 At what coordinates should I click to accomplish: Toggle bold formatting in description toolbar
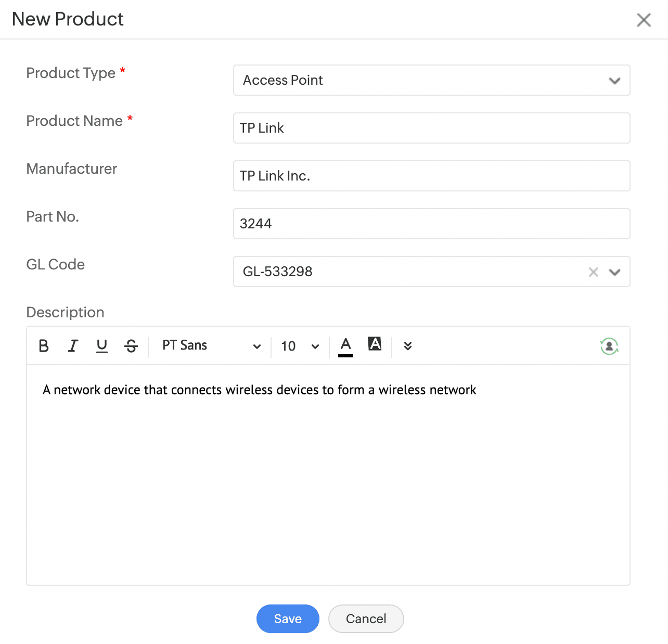44,346
